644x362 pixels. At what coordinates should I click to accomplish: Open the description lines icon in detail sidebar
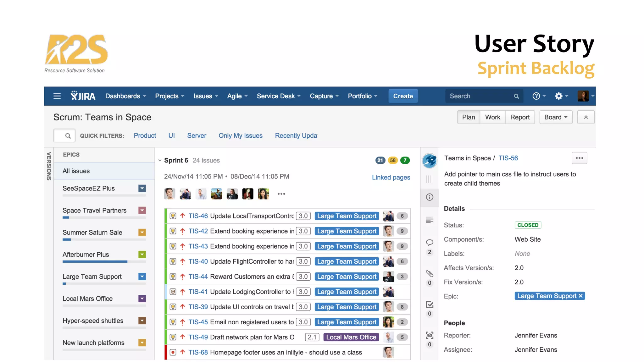(430, 220)
